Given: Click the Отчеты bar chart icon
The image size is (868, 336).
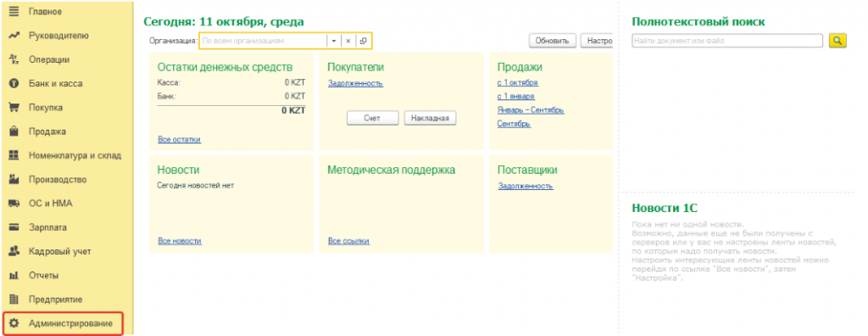Looking at the screenshot, I should (14, 276).
